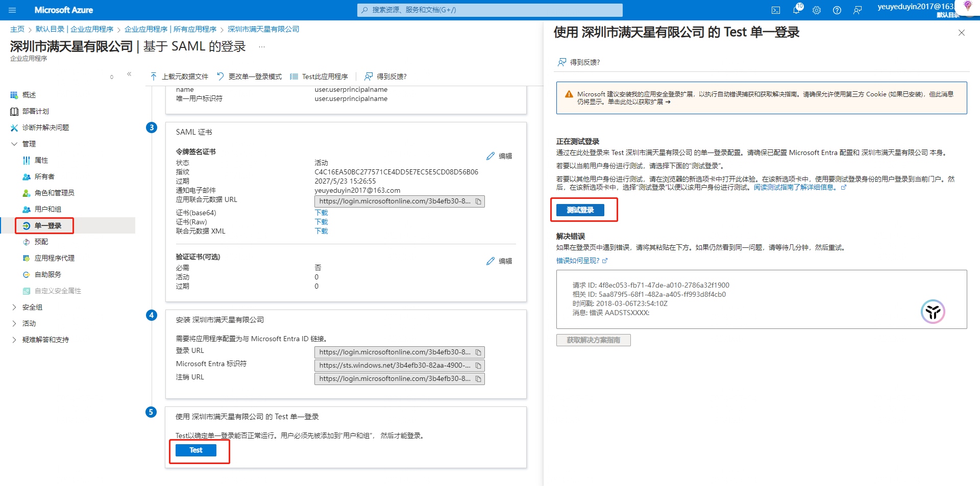Expand the 安全组 section

[14, 307]
